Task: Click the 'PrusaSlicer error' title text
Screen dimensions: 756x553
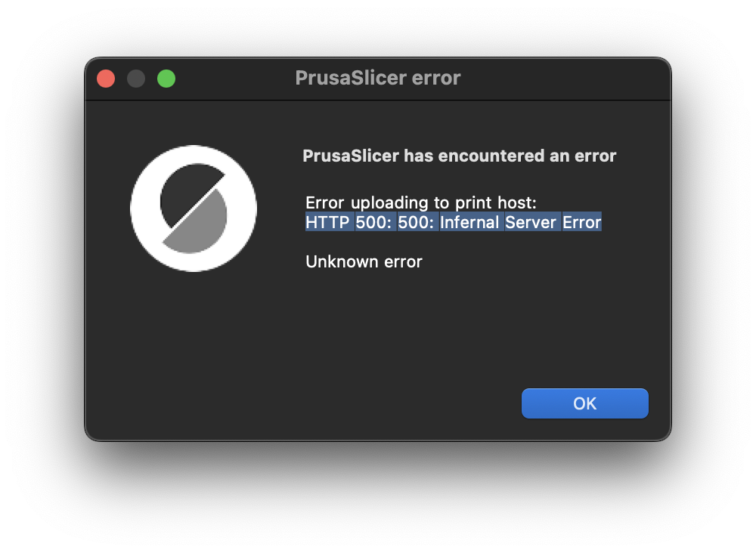Action: (378, 78)
